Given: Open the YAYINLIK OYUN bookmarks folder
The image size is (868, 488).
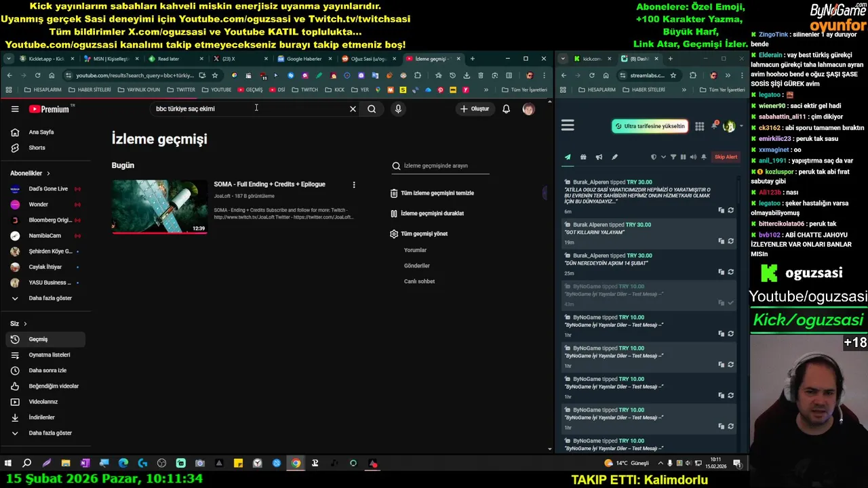Looking at the screenshot, I should pyautogui.click(x=138, y=89).
